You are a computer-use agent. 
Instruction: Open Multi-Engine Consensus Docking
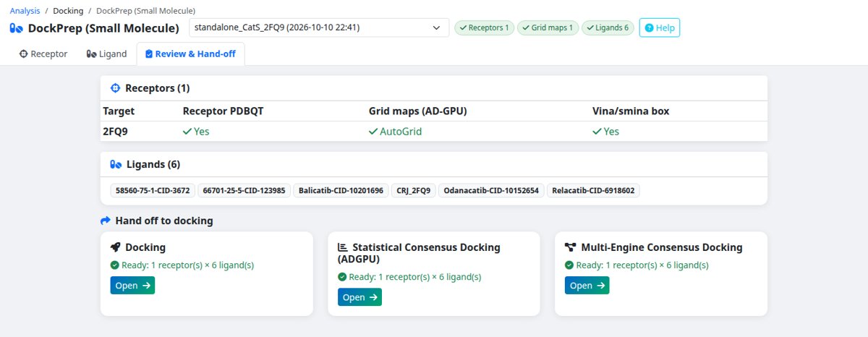[587, 285]
